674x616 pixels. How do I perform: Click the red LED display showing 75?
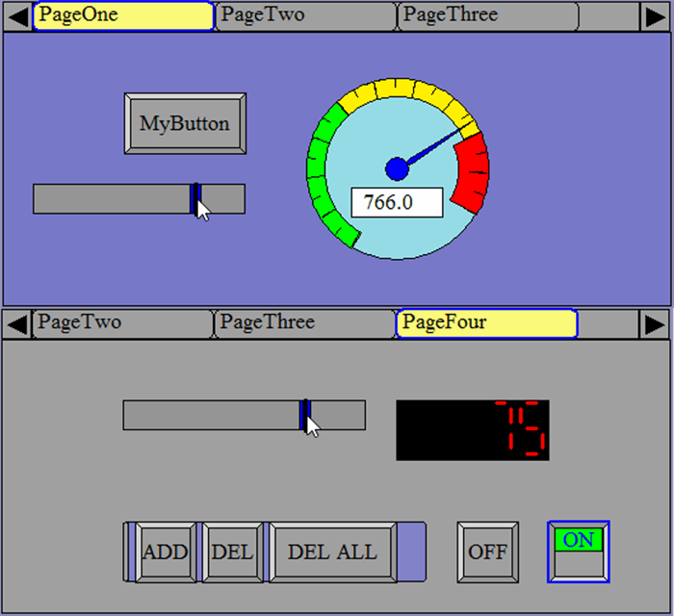473,430
